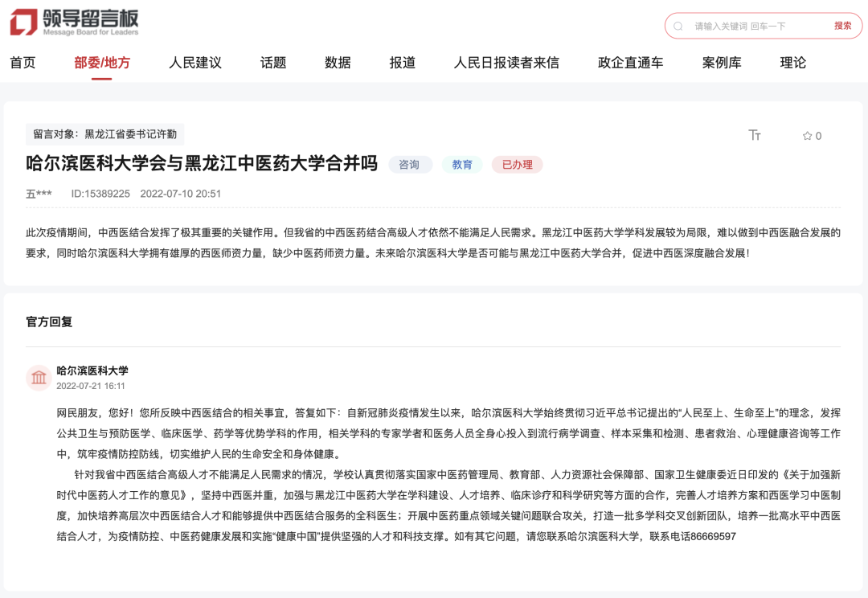Click the message title 哈尔滨医科大学会与黑龙江中医药大学合并吗
Image resolution: width=868 pixels, height=598 pixels.
click(202, 163)
